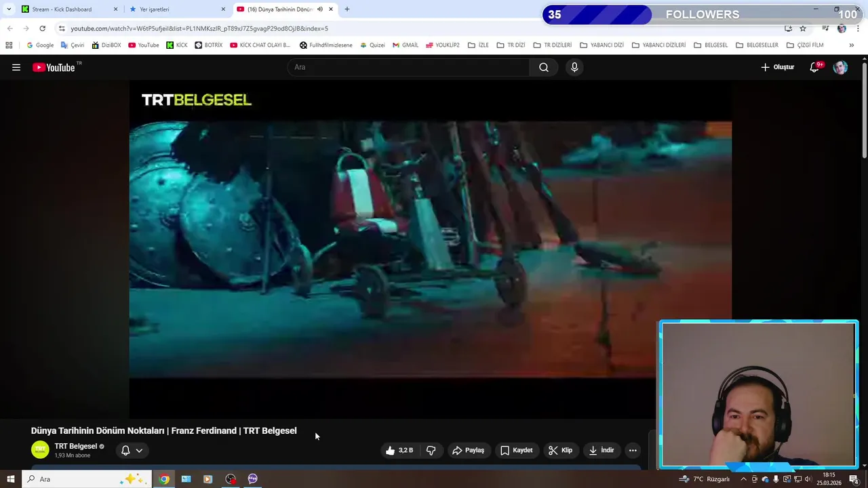Open microphone icon in system tray
The width and height of the screenshot is (868, 488).
point(776,479)
